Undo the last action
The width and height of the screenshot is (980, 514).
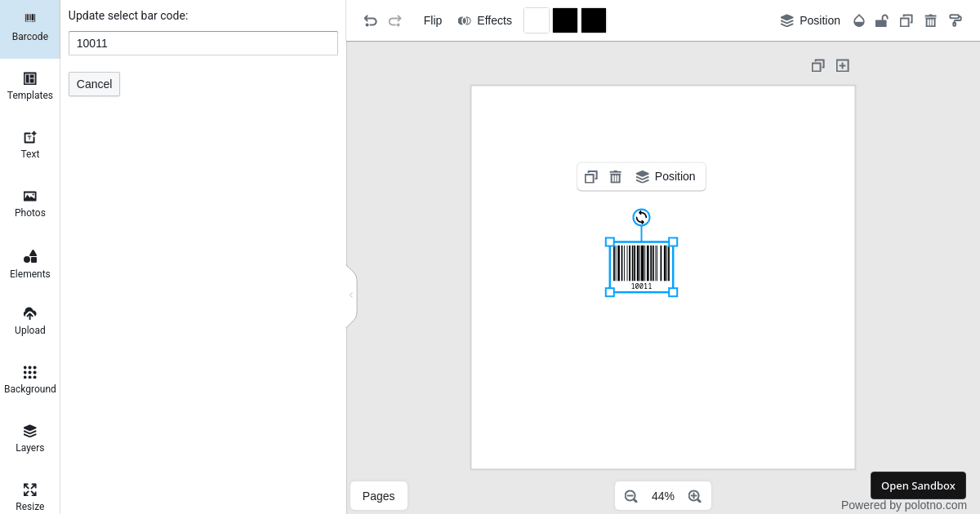[x=370, y=20]
